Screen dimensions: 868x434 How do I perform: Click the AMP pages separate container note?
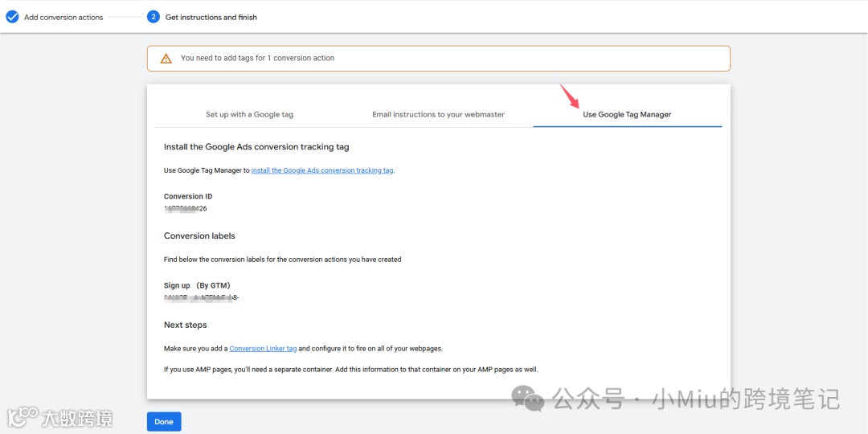pyautogui.click(x=351, y=369)
